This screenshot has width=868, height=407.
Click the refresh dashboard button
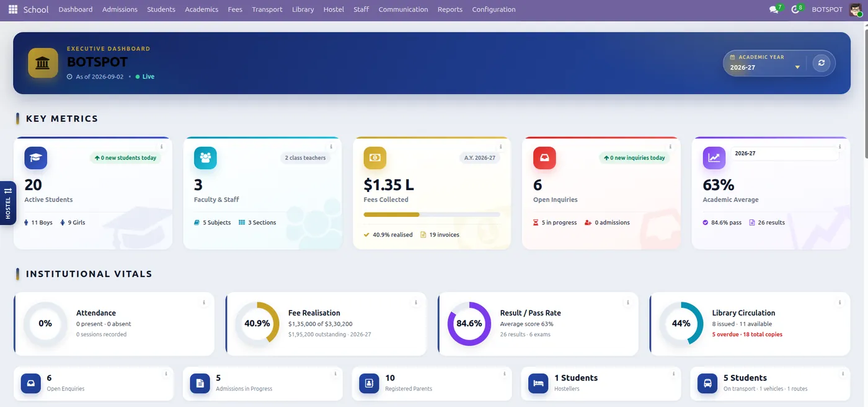821,63
